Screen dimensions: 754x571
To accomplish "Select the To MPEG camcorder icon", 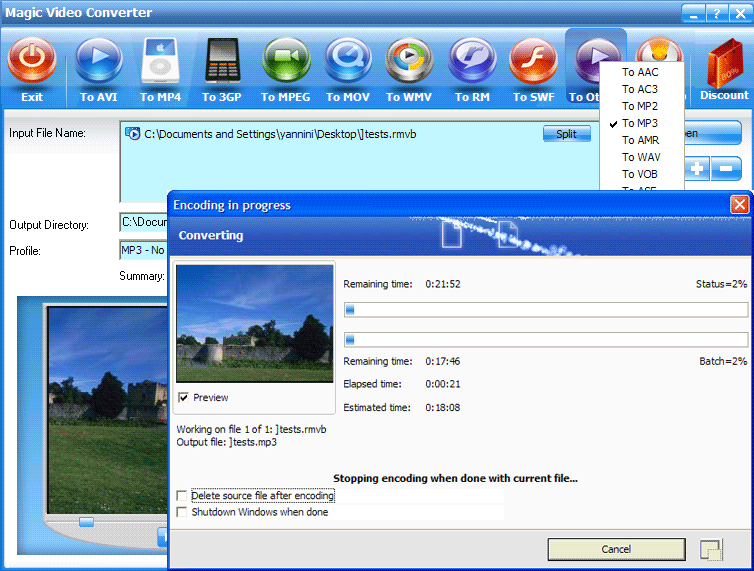I will click(x=286, y=61).
